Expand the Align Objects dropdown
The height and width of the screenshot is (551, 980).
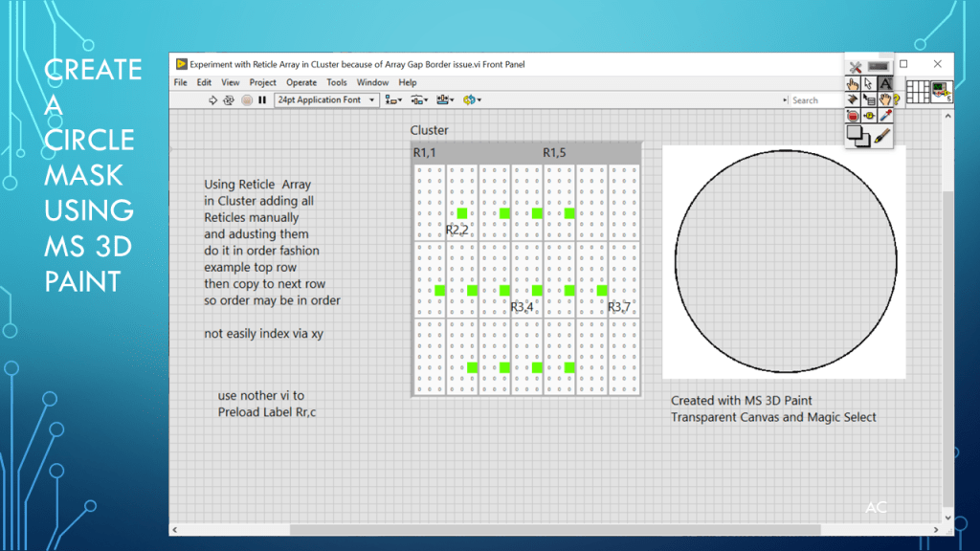click(x=392, y=99)
